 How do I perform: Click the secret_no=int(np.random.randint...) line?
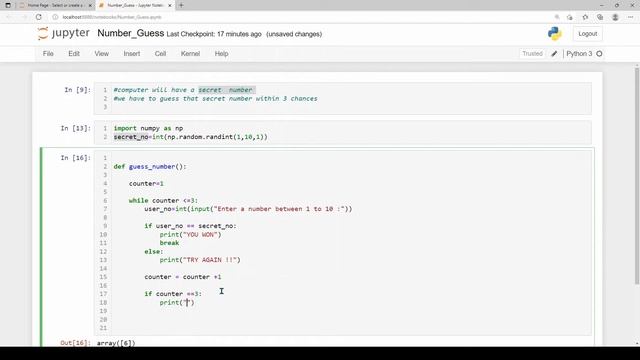[191, 137]
